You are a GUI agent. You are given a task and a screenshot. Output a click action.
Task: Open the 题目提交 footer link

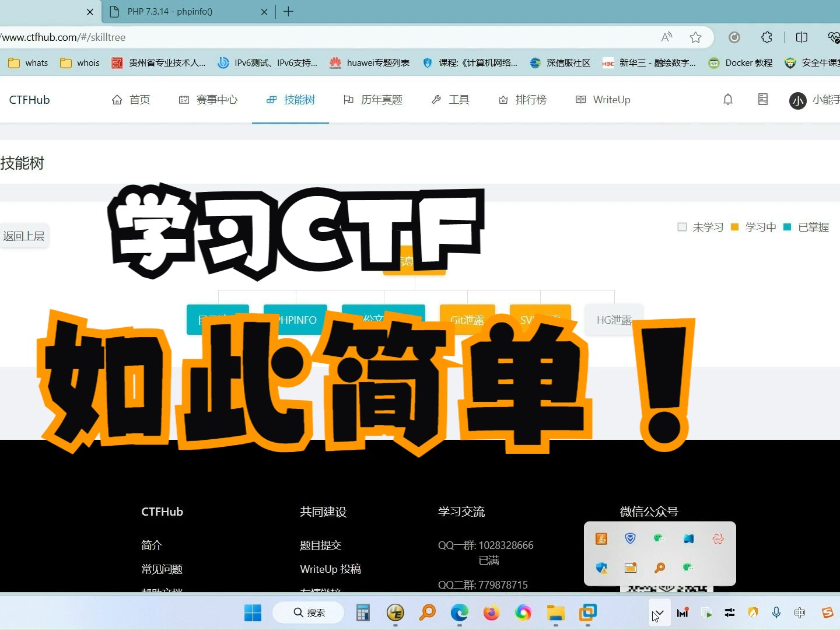coord(321,545)
